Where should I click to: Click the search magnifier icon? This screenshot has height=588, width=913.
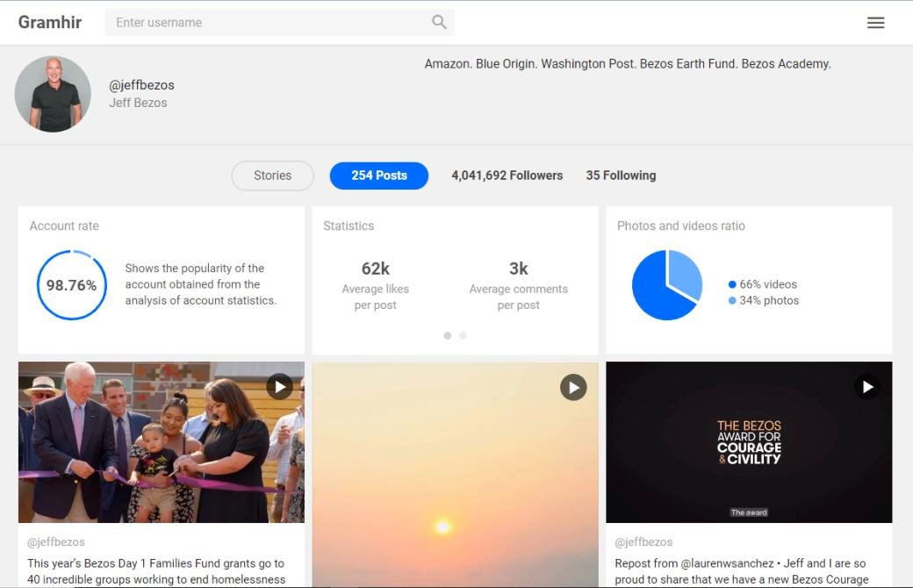tap(439, 22)
